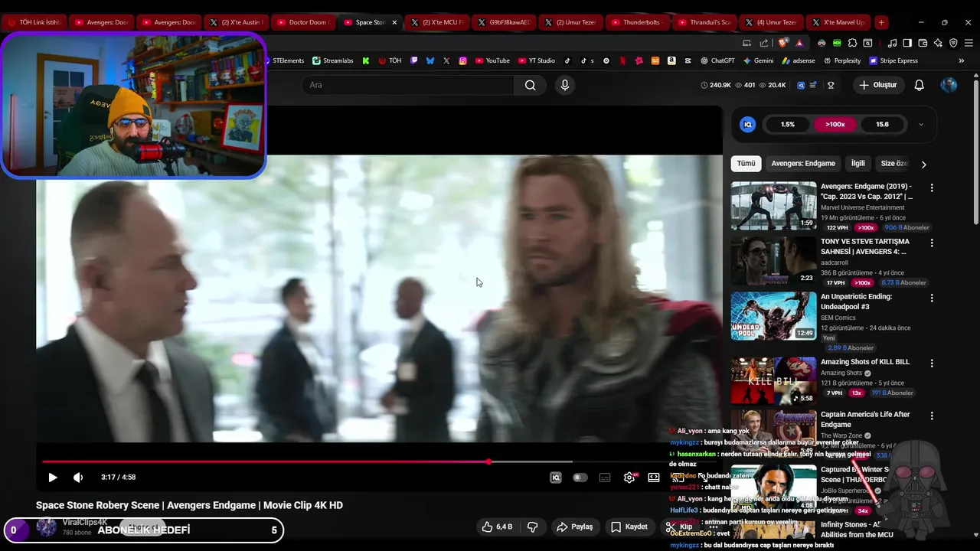
Task: Open the Perplexity bookmark
Action: 841,60
